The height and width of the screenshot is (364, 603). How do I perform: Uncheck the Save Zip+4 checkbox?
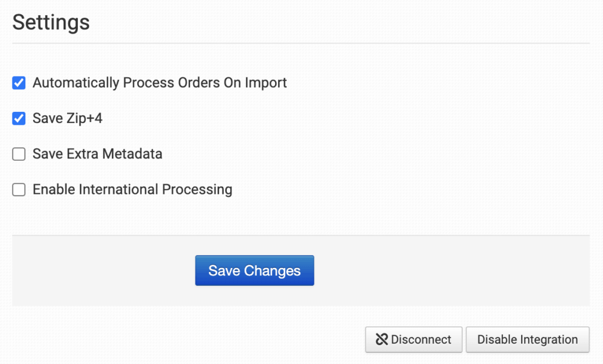[x=19, y=118]
